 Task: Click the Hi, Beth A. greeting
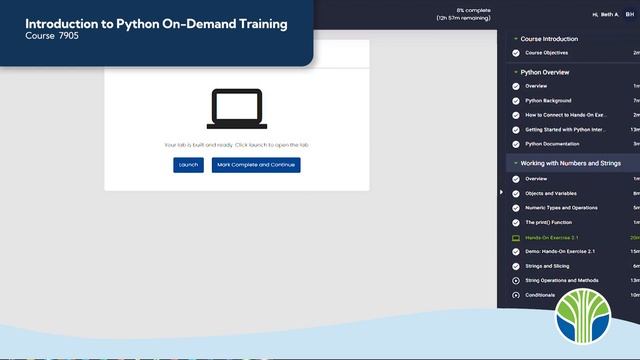click(606, 14)
